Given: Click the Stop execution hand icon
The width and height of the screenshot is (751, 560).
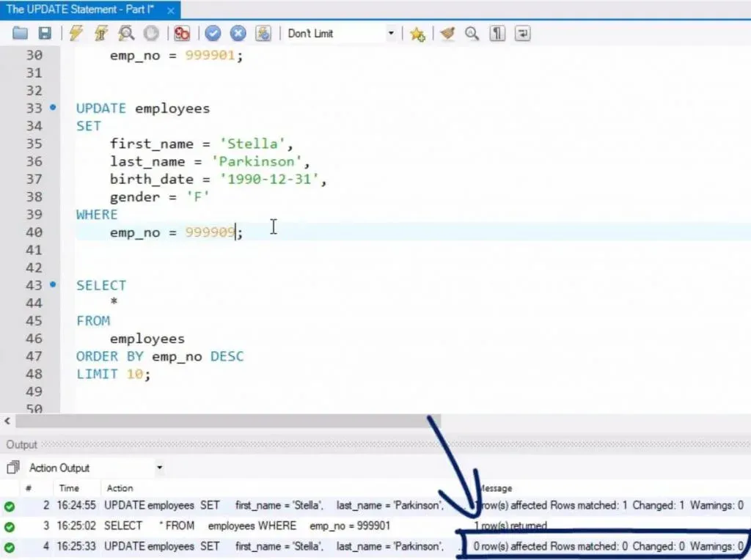Looking at the screenshot, I should [x=151, y=34].
